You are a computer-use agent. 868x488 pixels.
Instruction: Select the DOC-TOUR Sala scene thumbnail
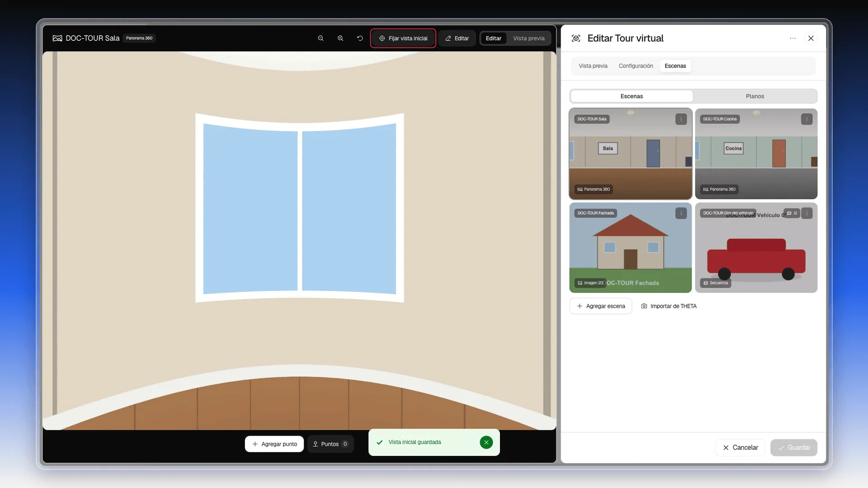pyautogui.click(x=630, y=154)
